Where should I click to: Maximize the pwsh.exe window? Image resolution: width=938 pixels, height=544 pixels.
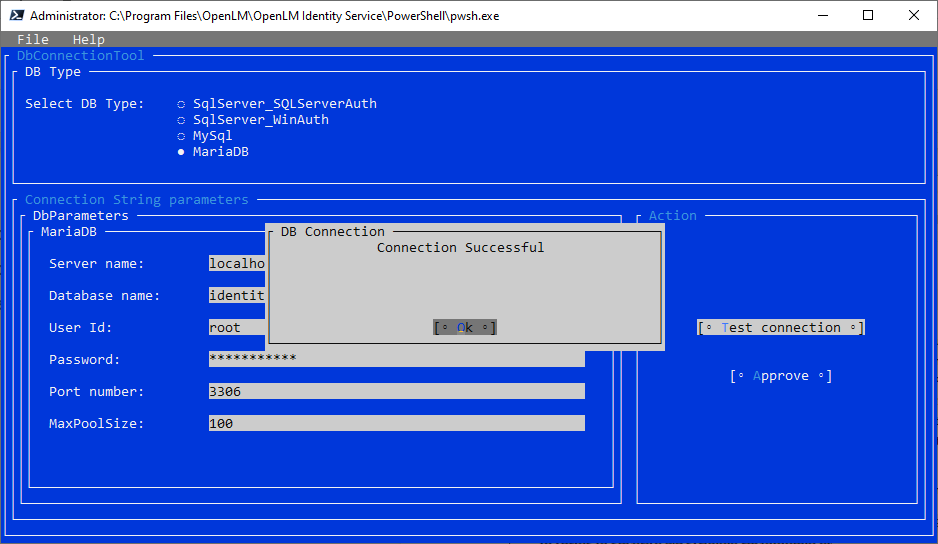(868, 16)
